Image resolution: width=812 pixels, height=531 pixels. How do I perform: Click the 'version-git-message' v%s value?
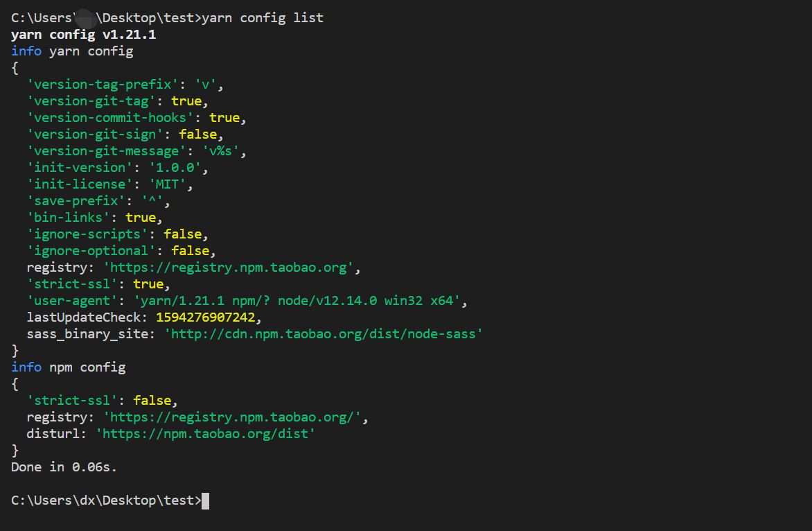(220, 151)
